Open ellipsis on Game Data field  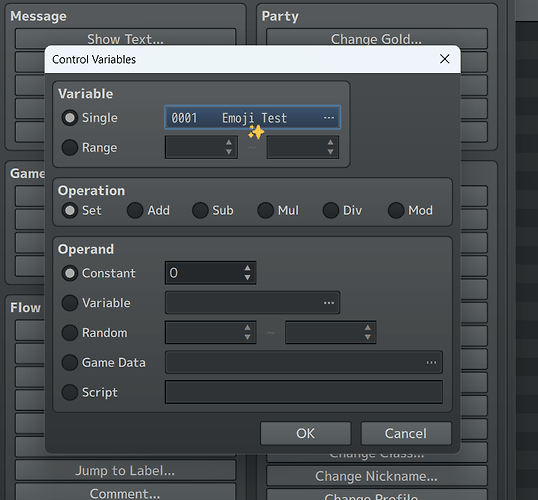pos(431,362)
